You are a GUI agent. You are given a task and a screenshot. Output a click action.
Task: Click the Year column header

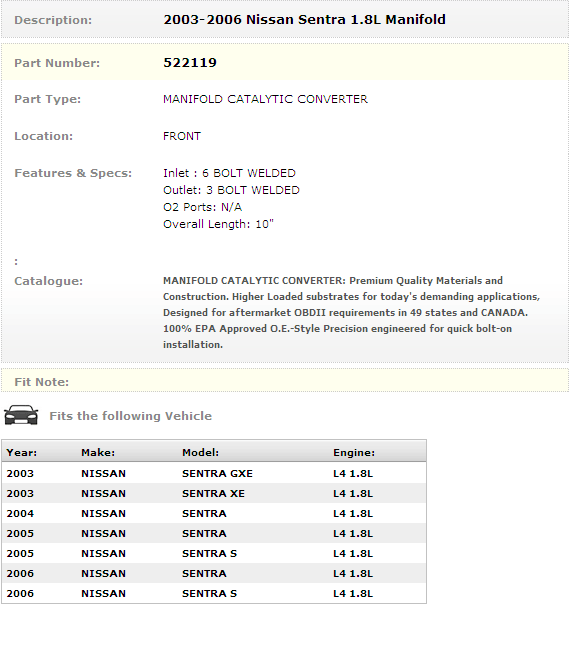(x=21, y=453)
